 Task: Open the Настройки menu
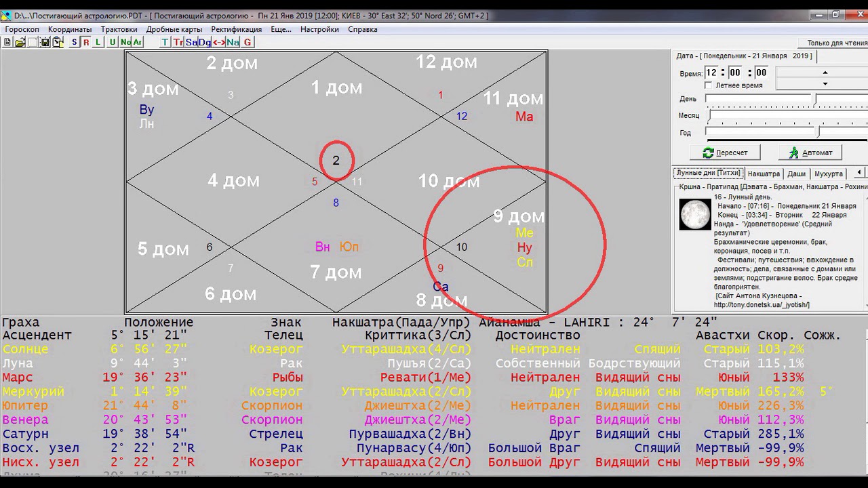[x=319, y=29]
